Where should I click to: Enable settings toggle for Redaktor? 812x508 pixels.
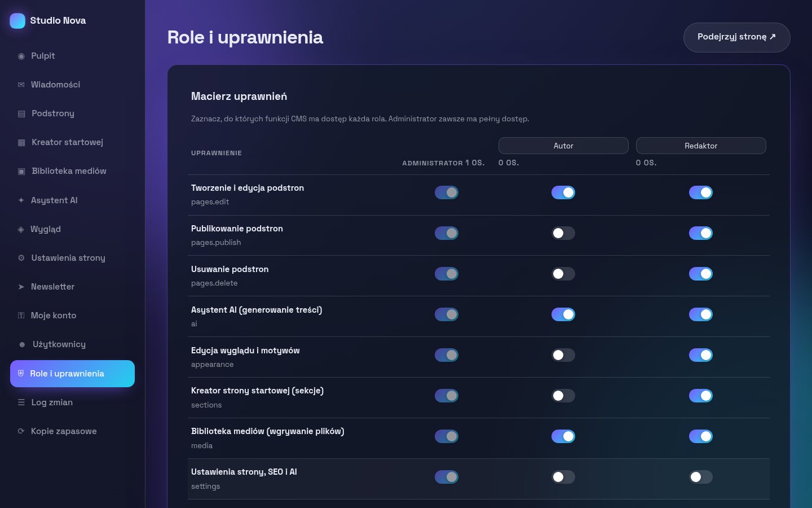pos(701,477)
